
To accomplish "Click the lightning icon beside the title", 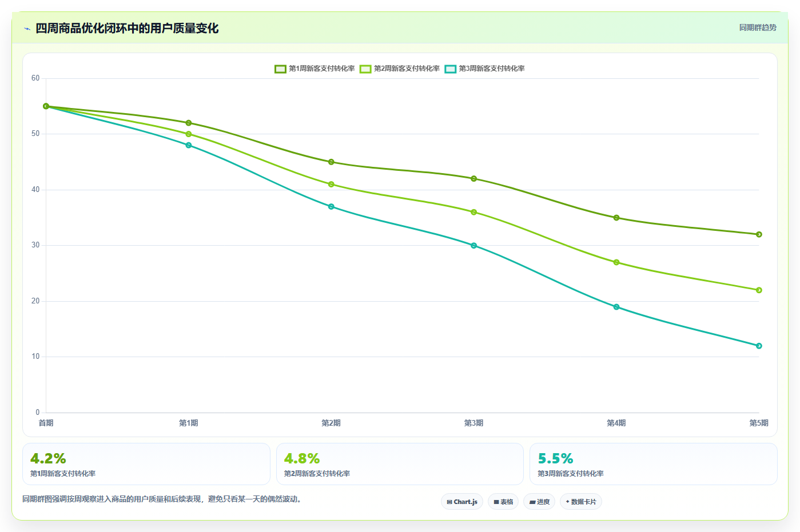I will click(27, 29).
